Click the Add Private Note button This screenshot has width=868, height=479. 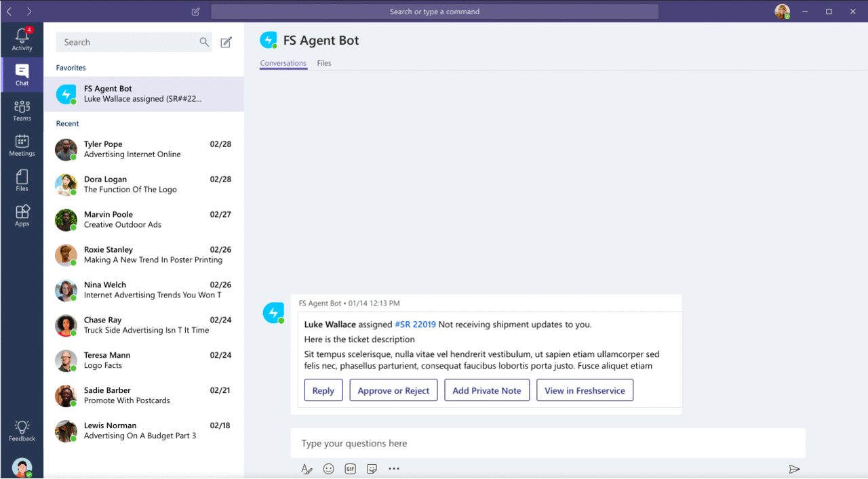pos(487,390)
